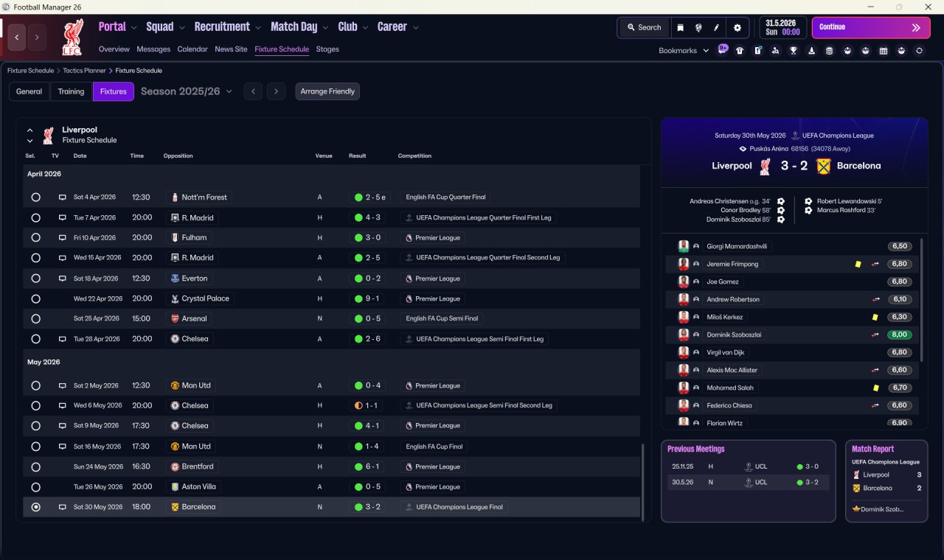Image resolution: width=944 pixels, height=560 pixels.
Task: Click the bookmark icon beside Search
Action: (x=680, y=27)
